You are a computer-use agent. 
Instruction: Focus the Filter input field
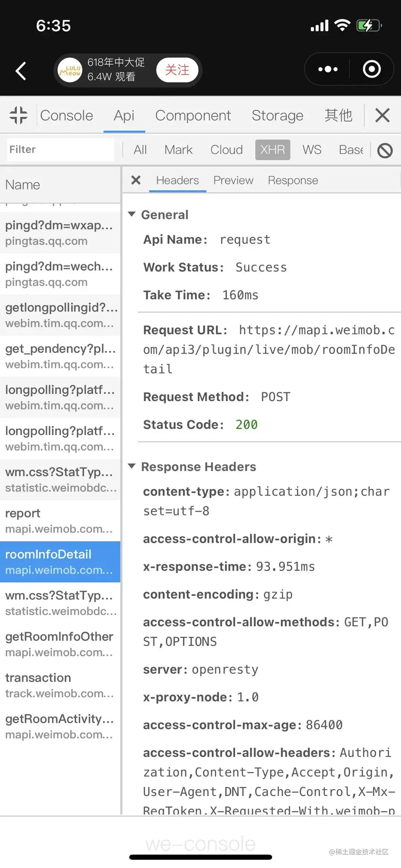(x=61, y=150)
